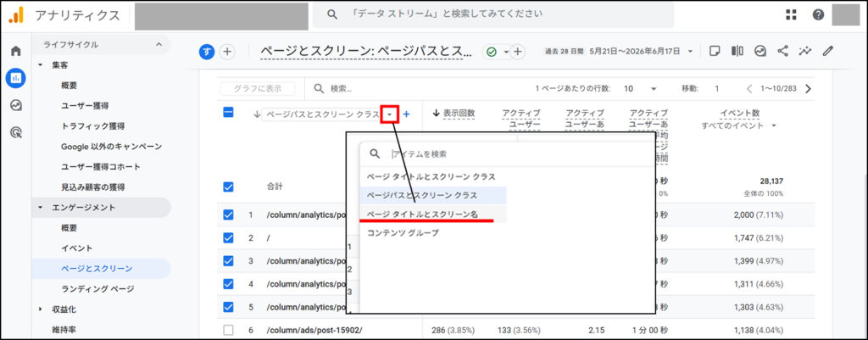Image resolution: width=868 pixels, height=340 pixels.
Task: Select the Reports icon in left rail
Action: [x=15, y=78]
